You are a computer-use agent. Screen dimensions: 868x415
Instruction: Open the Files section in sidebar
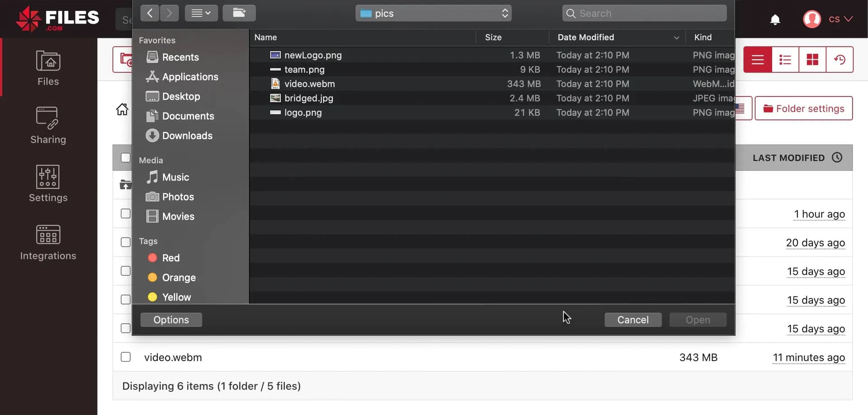48,68
